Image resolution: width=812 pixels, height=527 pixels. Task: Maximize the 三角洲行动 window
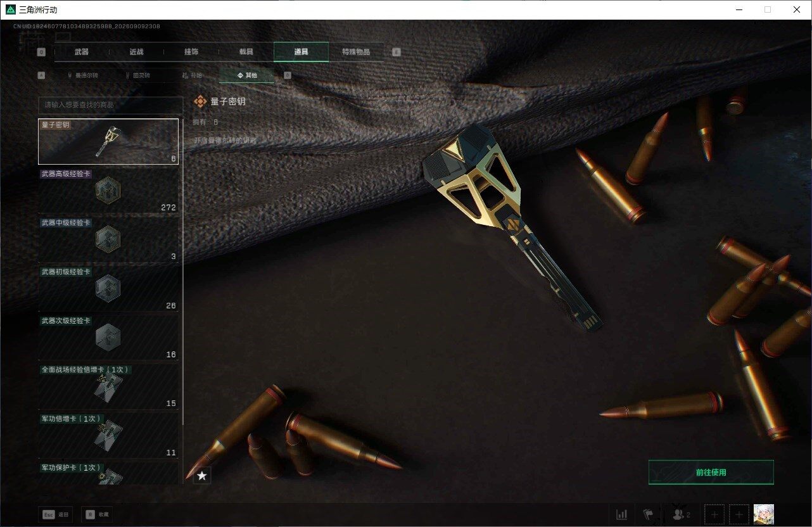coord(768,10)
